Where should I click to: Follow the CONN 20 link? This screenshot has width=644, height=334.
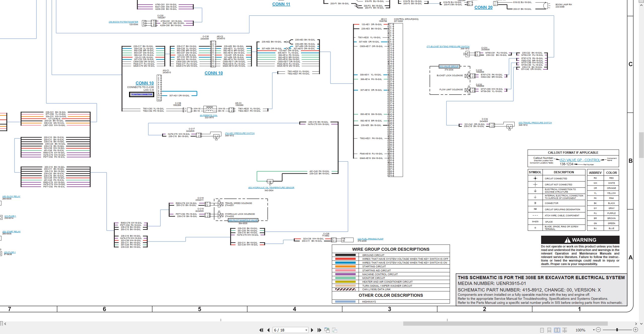(x=483, y=7)
